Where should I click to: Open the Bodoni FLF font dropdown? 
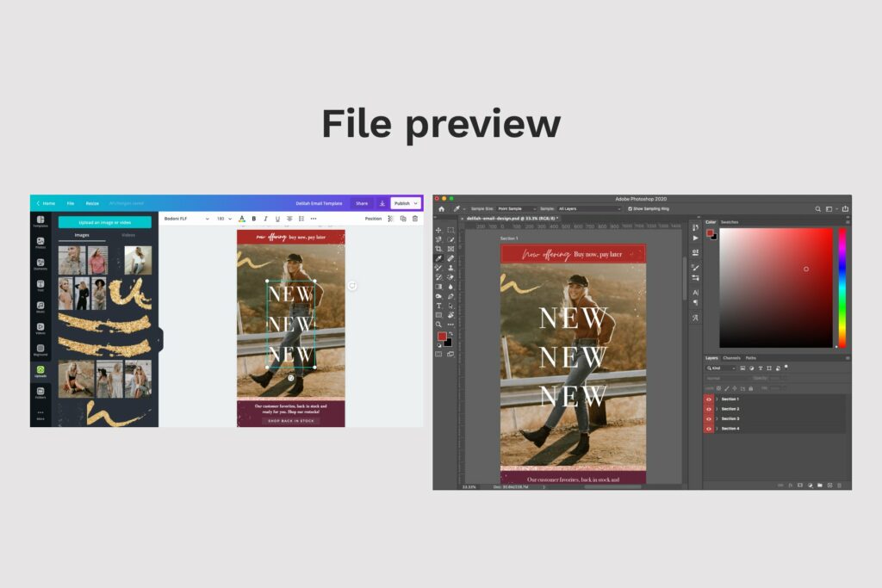[x=185, y=219]
